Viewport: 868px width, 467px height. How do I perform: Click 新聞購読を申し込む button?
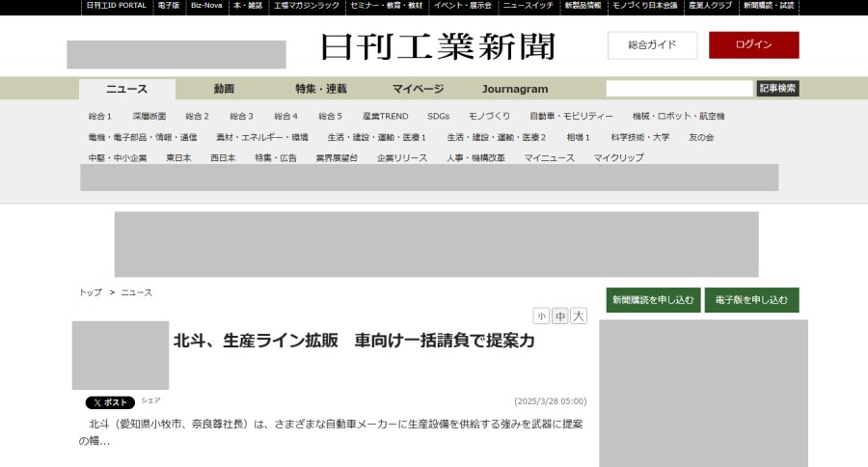click(653, 300)
